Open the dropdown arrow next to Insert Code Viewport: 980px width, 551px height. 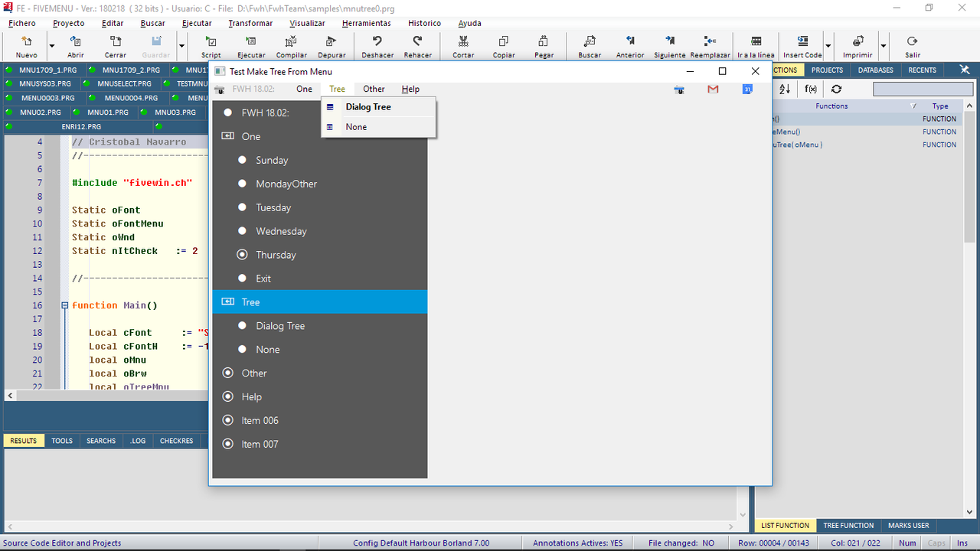pyautogui.click(x=828, y=46)
